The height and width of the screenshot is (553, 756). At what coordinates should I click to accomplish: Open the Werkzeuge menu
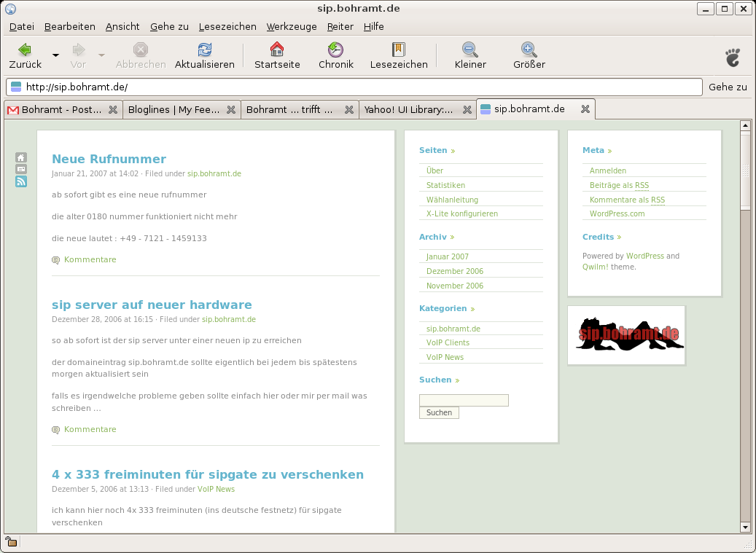click(x=291, y=26)
